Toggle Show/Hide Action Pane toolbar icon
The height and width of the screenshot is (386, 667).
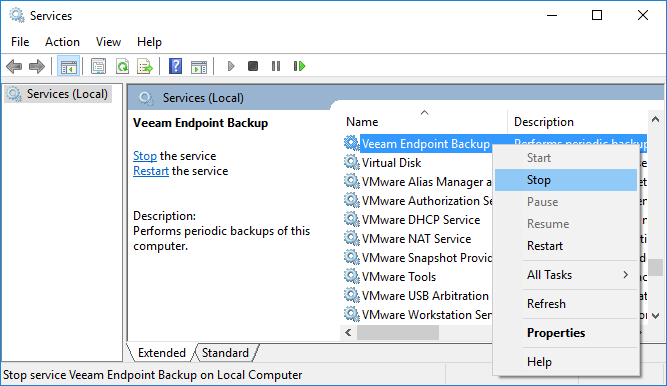pyautogui.click(x=199, y=66)
